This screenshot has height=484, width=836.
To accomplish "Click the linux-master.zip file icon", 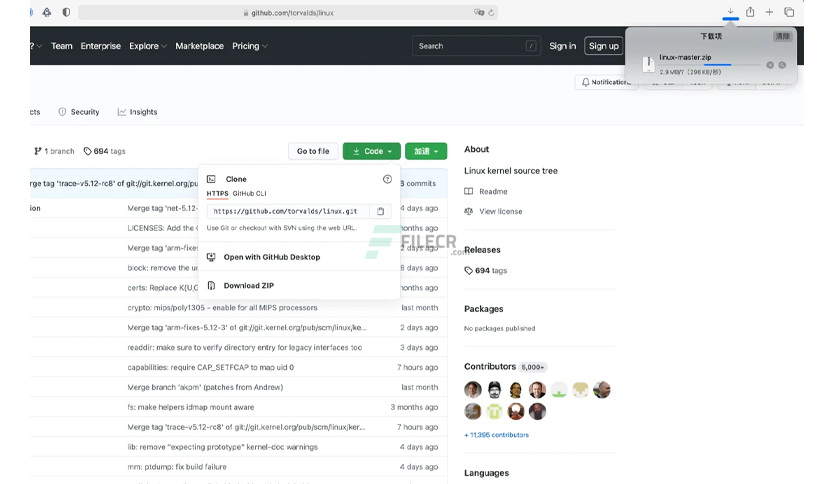I will 648,64.
